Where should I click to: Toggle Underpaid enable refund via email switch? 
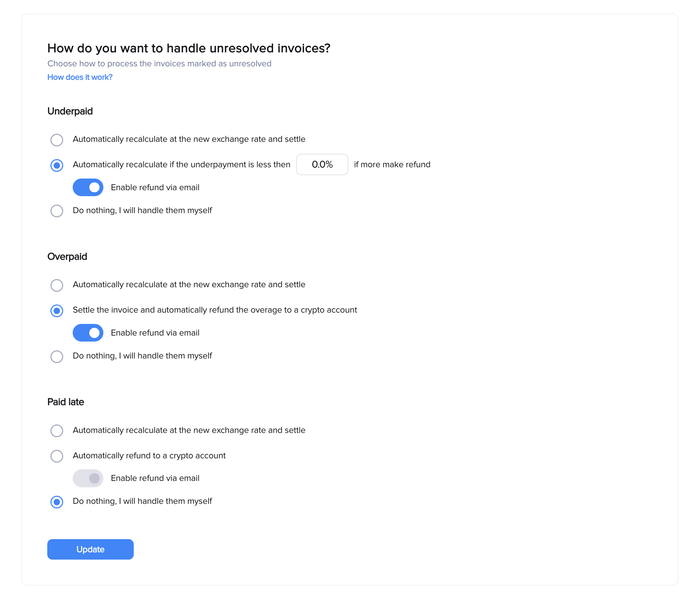coord(88,187)
